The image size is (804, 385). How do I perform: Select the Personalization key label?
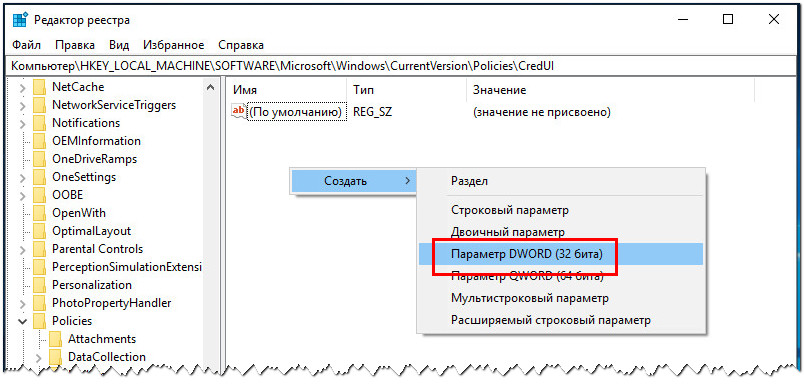[x=92, y=286]
